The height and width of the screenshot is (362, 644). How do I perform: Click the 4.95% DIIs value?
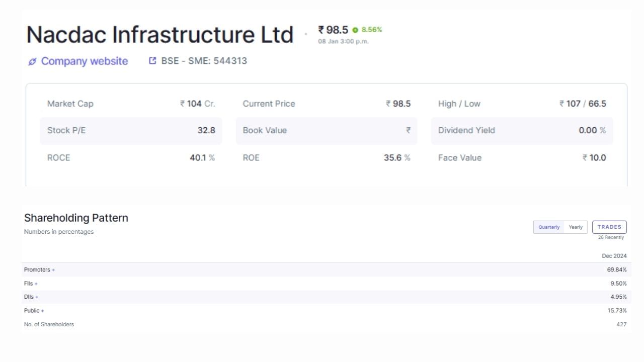619,297
